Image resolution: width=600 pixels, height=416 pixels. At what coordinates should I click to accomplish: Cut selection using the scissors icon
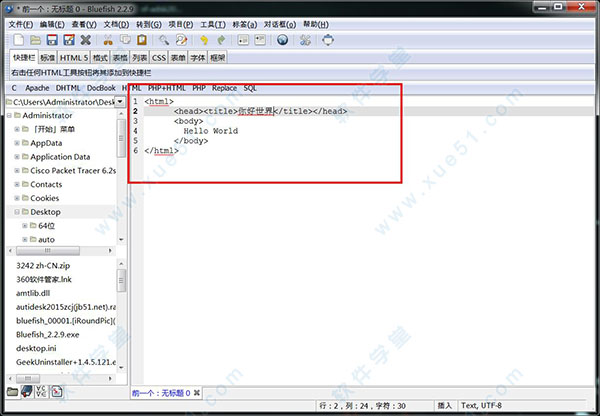coord(108,40)
